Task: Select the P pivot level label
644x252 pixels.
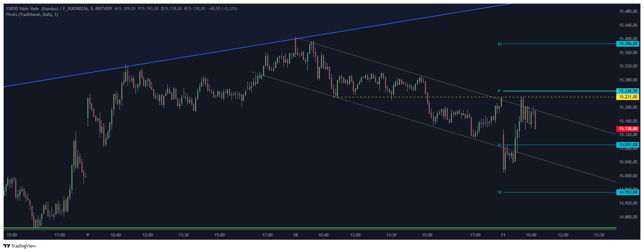Action: click(x=499, y=91)
